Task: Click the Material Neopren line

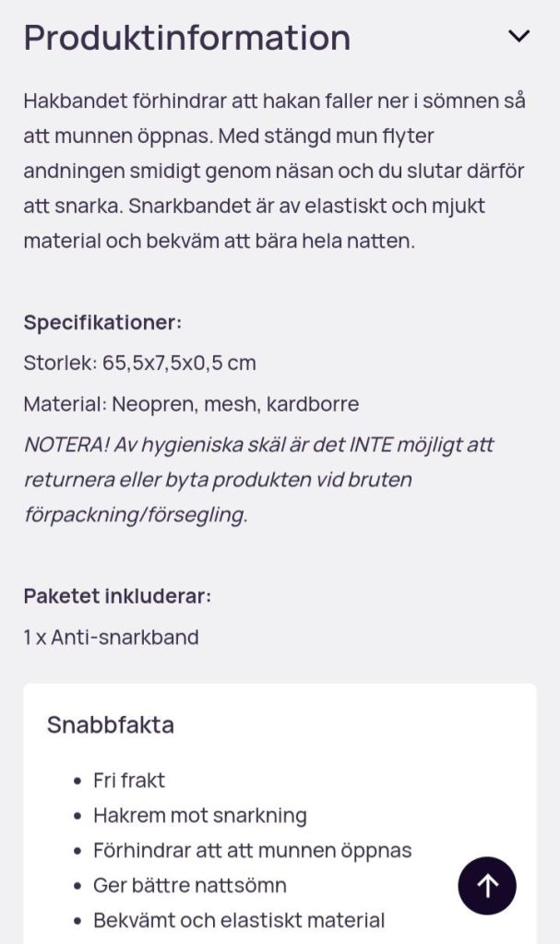Action: (191, 404)
